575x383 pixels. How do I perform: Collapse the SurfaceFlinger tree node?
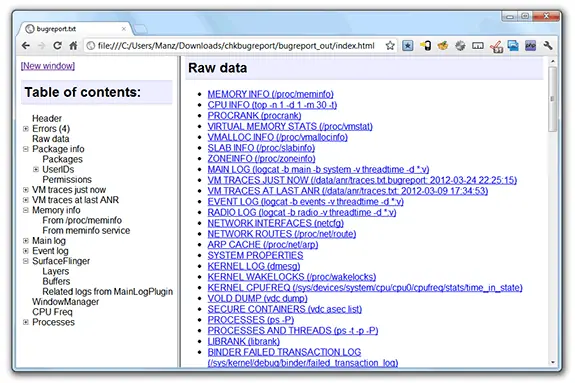[x=26, y=261]
